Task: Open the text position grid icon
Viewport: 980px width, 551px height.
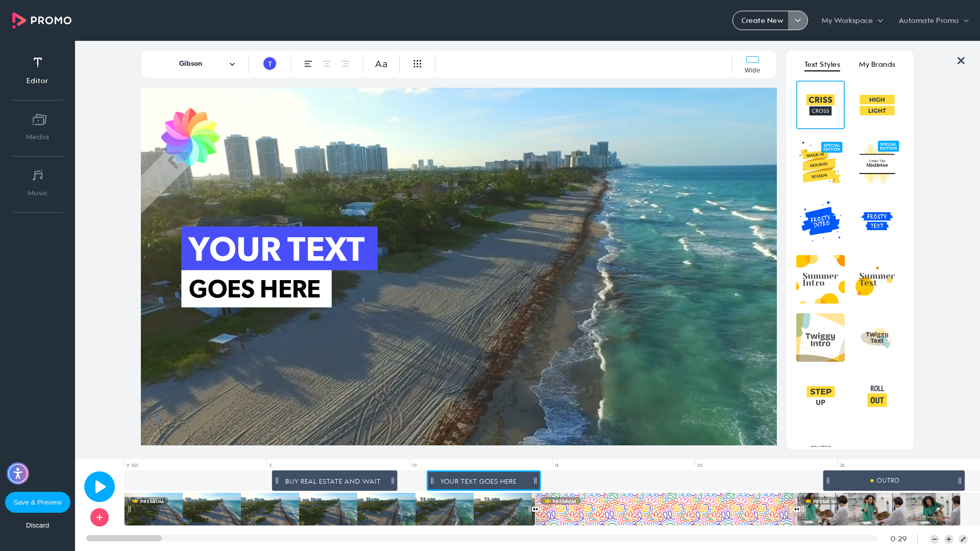Action: point(418,64)
